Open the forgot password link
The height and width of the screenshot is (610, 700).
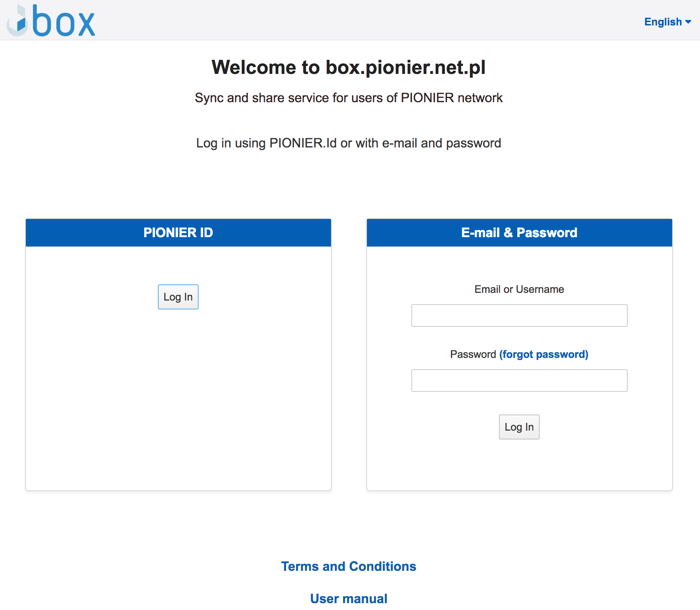544,354
